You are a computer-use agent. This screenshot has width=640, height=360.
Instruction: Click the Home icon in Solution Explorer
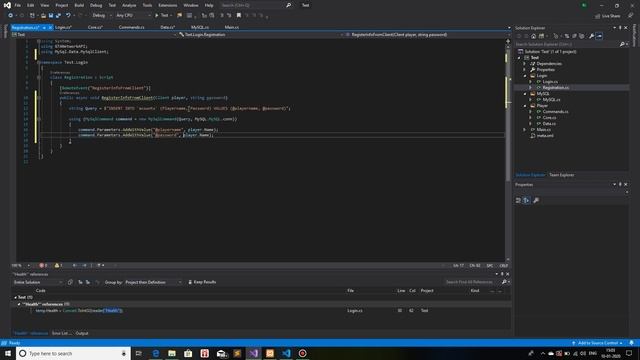pos(533,36)
